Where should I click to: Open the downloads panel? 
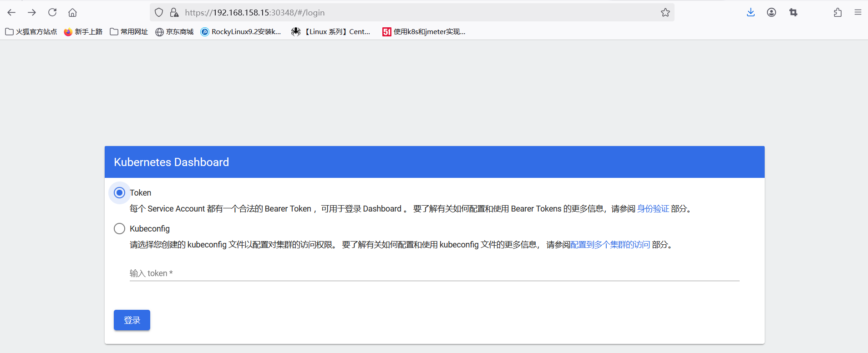coord(751,12)
